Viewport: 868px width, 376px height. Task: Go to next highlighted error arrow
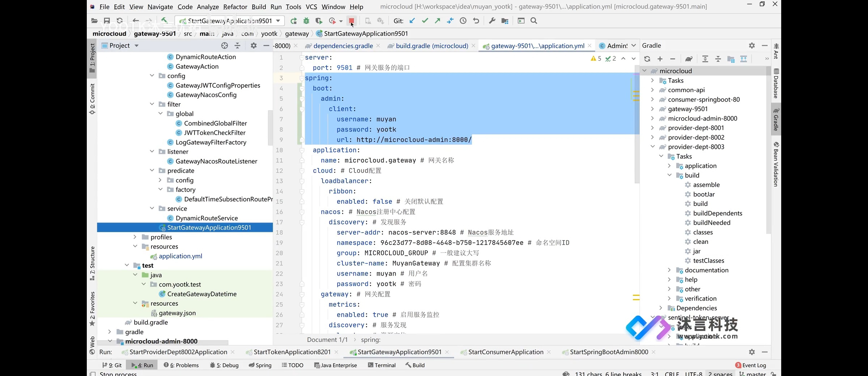[634, 59]
